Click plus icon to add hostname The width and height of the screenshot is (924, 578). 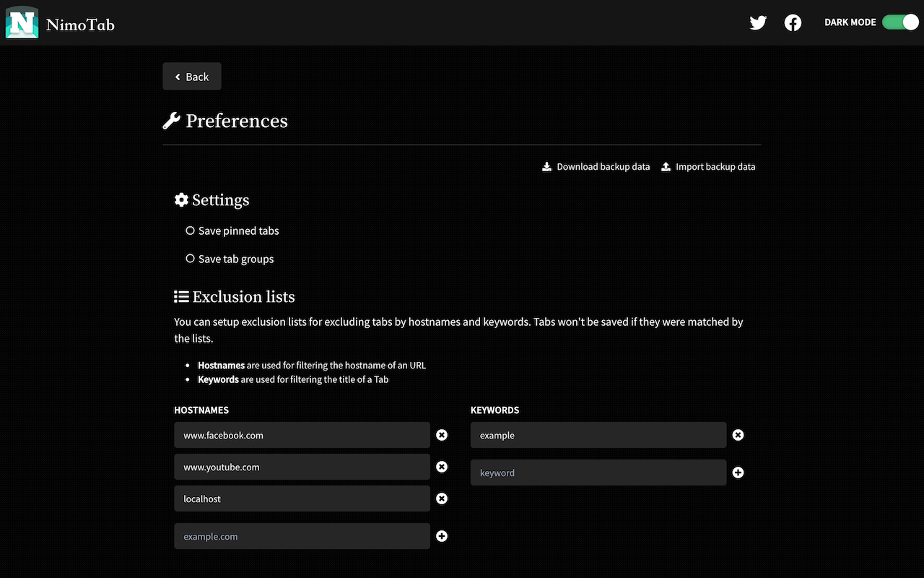pyautogui.click(x=442, y=536)
